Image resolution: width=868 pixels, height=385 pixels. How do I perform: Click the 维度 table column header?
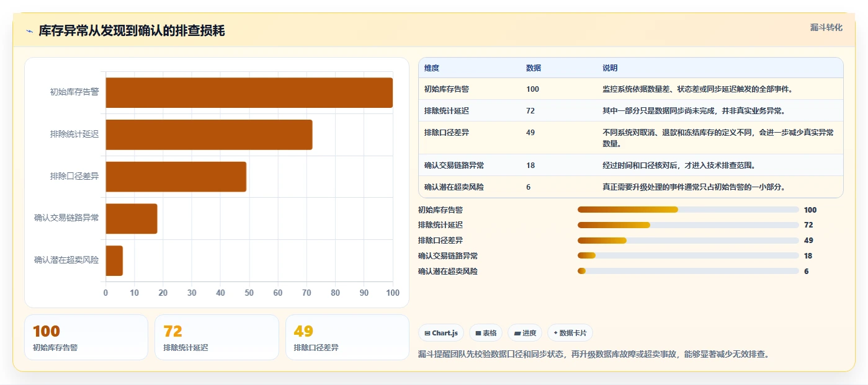pos(432,68)
